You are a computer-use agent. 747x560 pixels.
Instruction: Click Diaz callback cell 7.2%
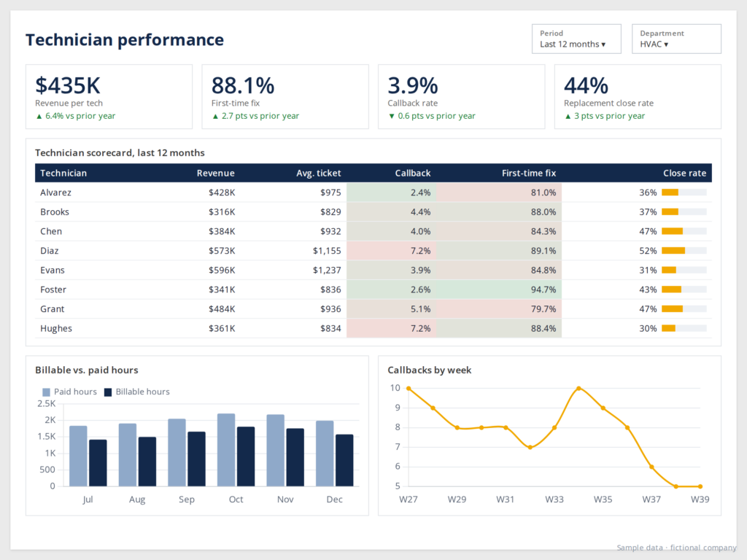coord(392,251)
